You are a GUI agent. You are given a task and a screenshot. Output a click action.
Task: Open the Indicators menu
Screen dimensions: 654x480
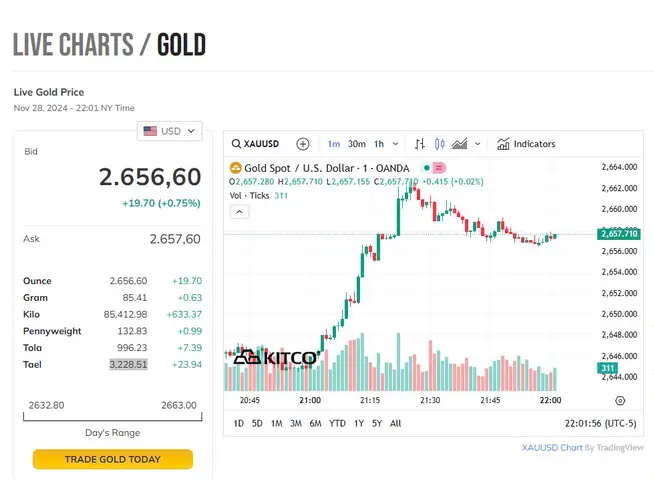coord(526,144)
